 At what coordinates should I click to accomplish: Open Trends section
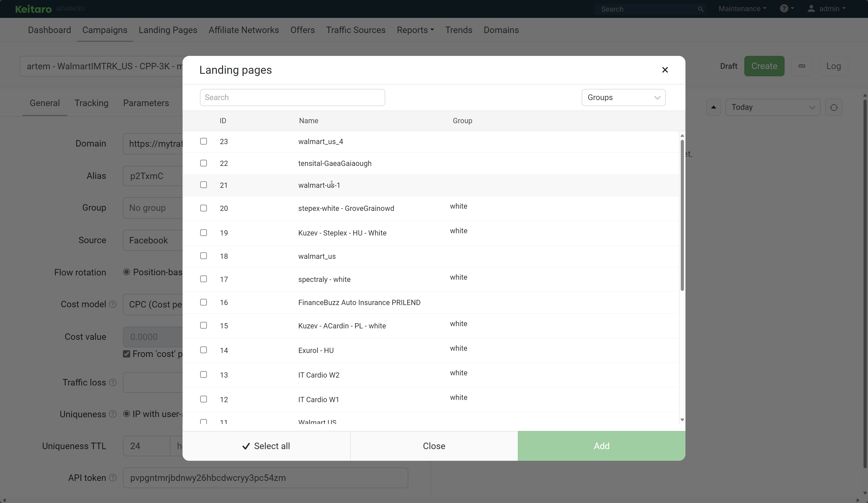(459, 30)
